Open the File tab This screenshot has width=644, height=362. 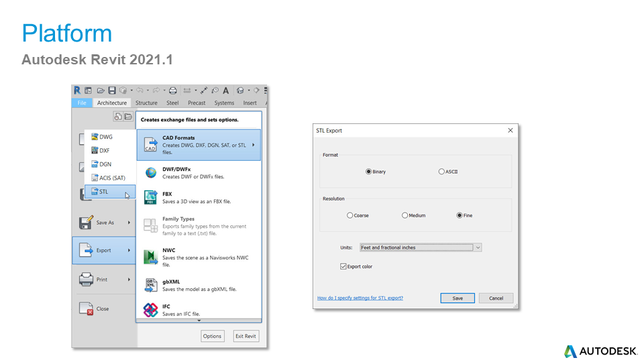(82, 103)
